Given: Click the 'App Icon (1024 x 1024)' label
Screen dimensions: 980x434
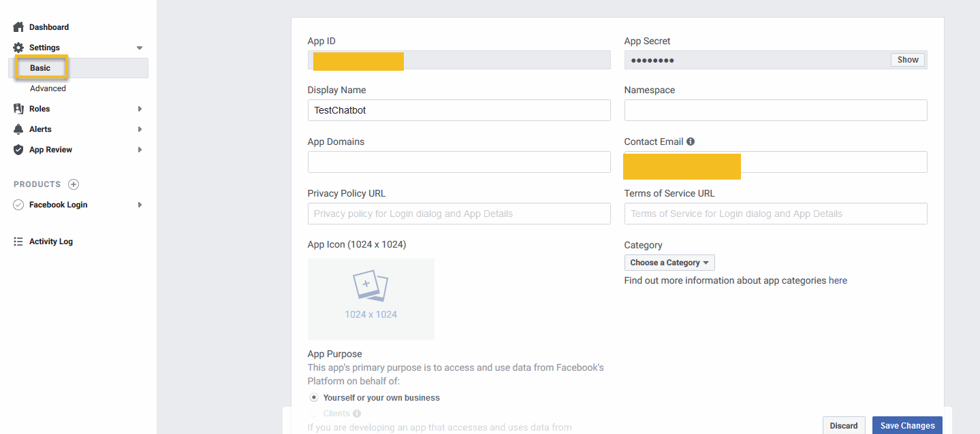Looking at the screenshot, I should tap(357, 245).
